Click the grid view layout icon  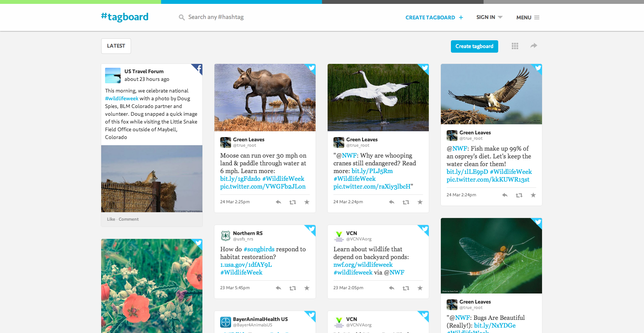point(515,46)
